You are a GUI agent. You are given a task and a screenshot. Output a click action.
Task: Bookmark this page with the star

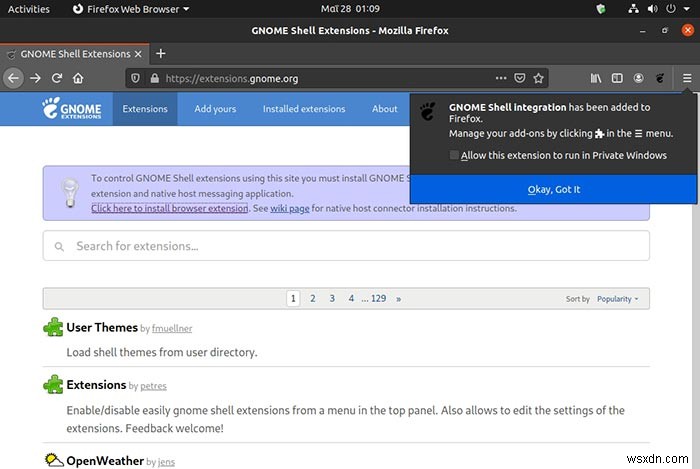pyautogui.click(x=538, y=78)
